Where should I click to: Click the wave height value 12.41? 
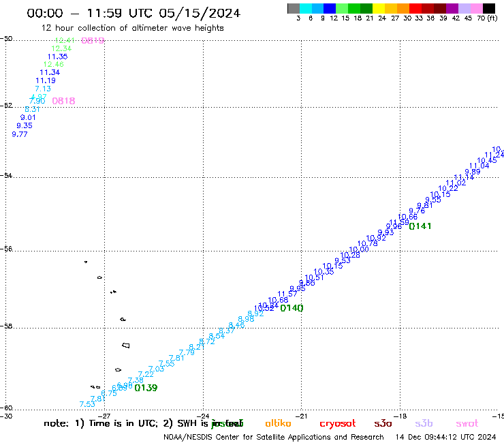coord(65,40)
